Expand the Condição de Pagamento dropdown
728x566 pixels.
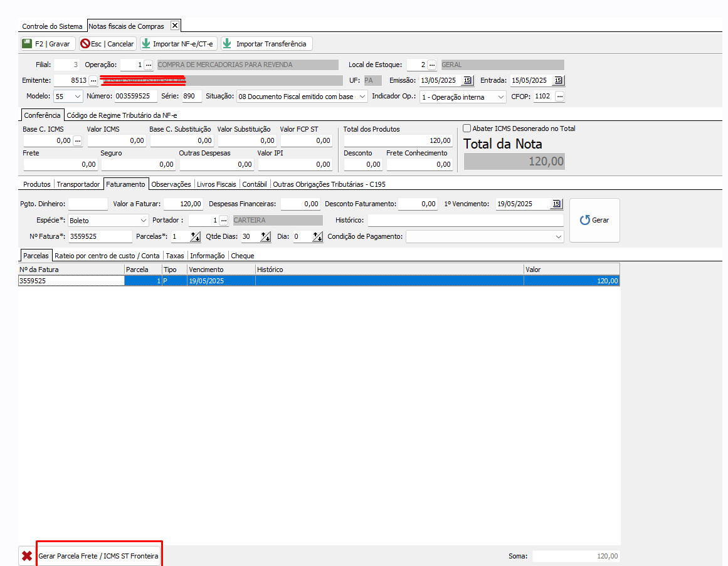point(559,237)
